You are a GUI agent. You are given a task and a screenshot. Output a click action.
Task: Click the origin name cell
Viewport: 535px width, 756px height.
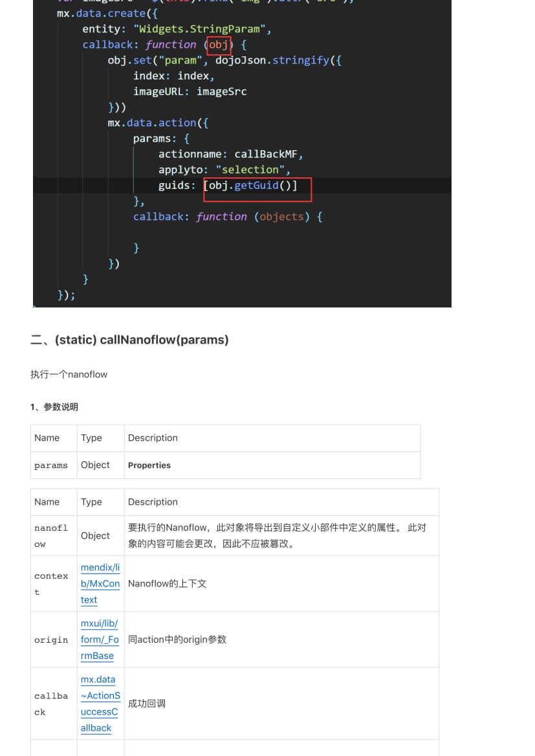[x=50, y=639]
